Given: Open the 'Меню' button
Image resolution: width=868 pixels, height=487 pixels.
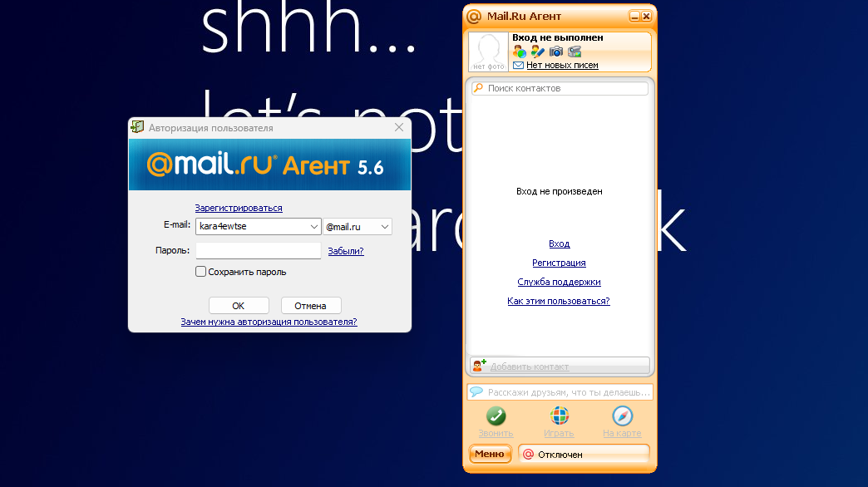Looking at the screenshot, I should [490, 454].
